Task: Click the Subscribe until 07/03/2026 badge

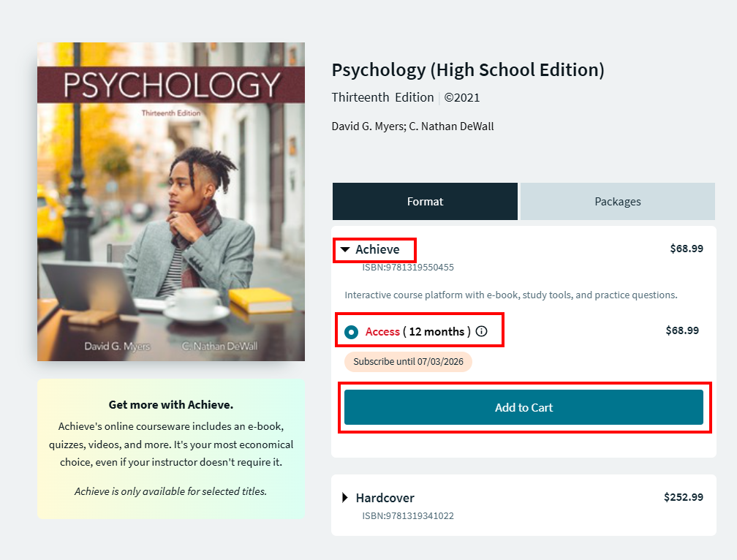Action: point(408,362)
